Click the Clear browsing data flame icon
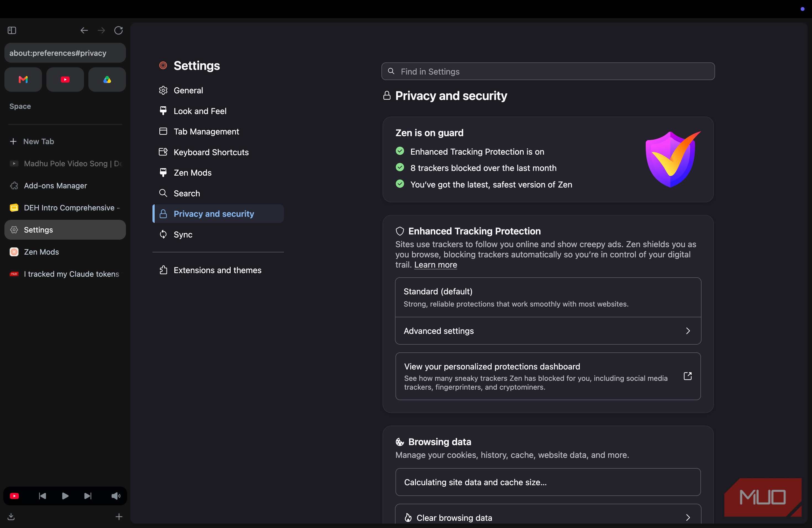This screenshot has height=528, width=812. coord(408,518)
